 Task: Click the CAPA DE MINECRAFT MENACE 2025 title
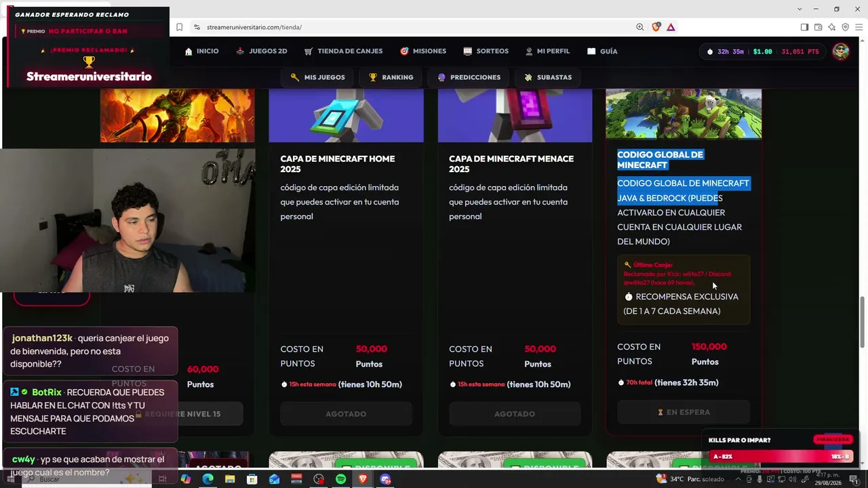tap(511, 163)
